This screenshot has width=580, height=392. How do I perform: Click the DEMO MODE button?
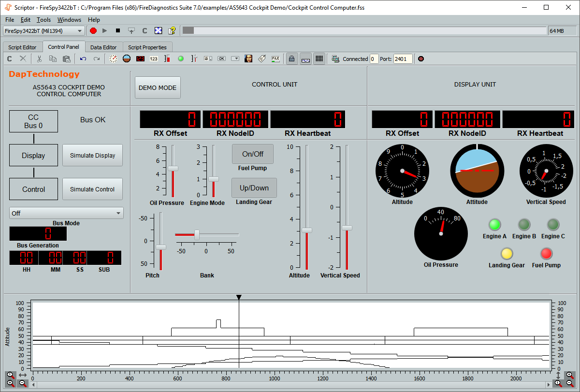pos(158,87)
